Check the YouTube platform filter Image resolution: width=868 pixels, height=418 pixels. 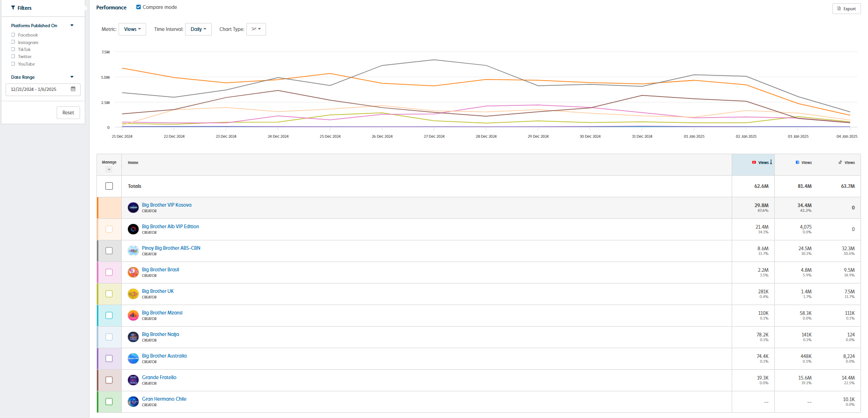13,64
